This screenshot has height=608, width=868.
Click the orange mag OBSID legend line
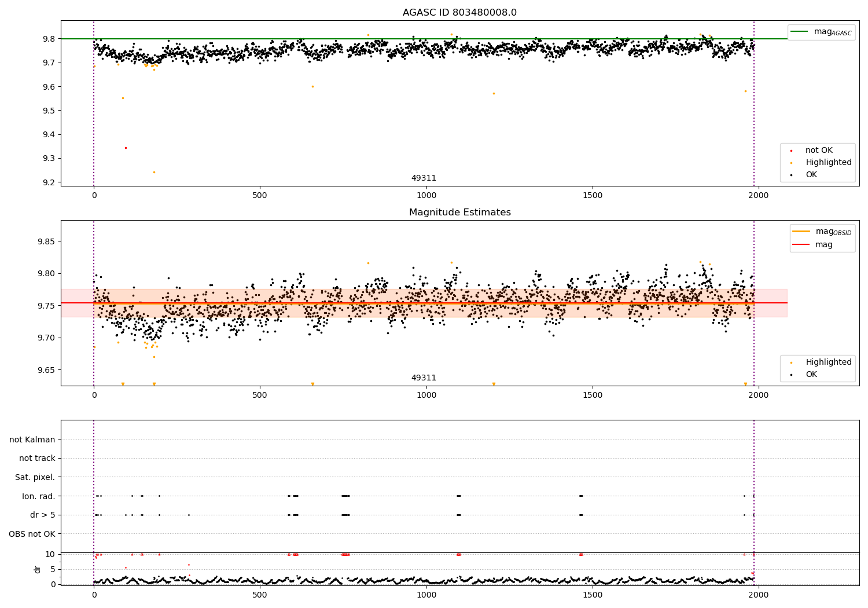[801, 232]
